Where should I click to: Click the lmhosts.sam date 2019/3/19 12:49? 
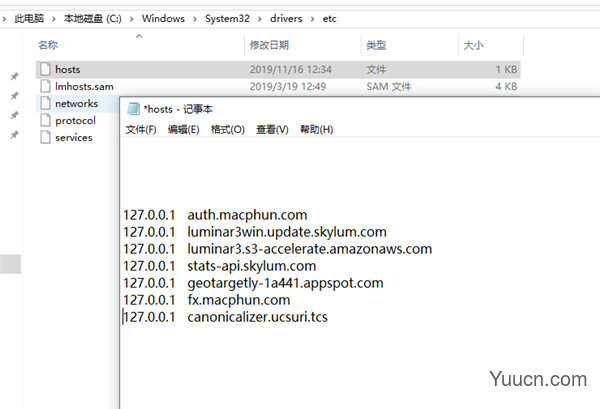point(288,86)
